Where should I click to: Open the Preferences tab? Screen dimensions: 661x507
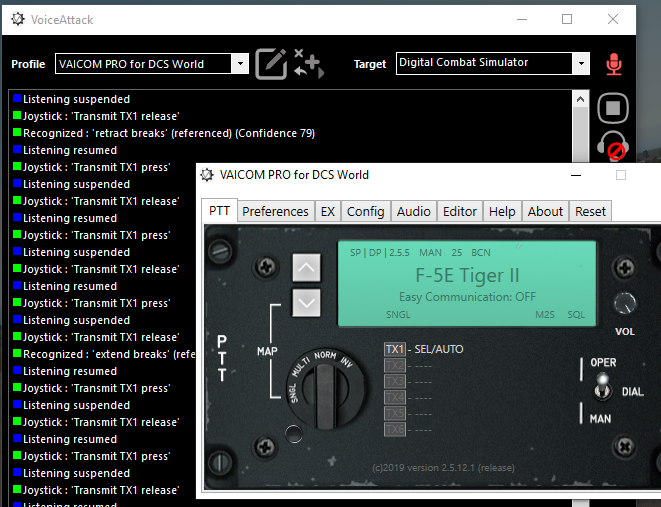275,211
